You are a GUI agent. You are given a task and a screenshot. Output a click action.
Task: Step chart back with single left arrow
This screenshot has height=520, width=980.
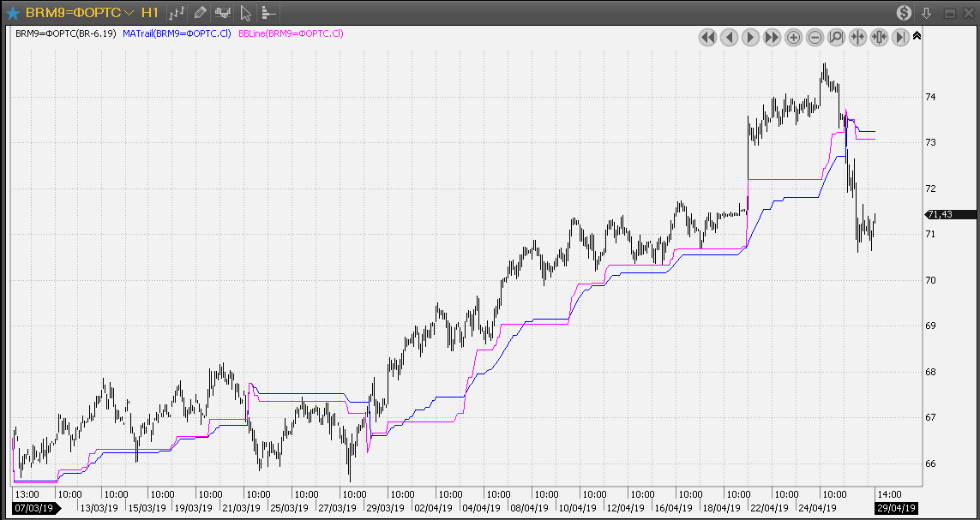click(729, 37)
